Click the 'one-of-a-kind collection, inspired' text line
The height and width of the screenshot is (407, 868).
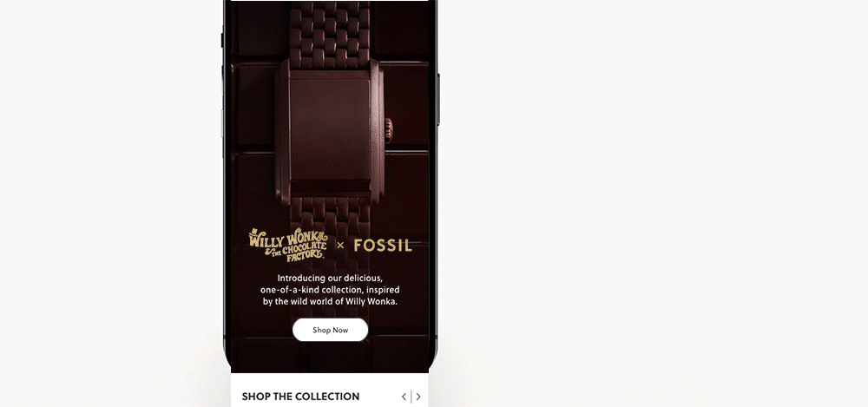tap(330, 290)
